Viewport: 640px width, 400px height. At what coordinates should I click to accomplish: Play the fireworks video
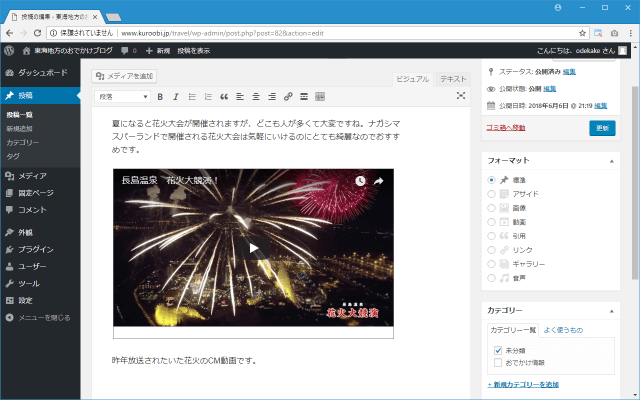tap(253, 249)
